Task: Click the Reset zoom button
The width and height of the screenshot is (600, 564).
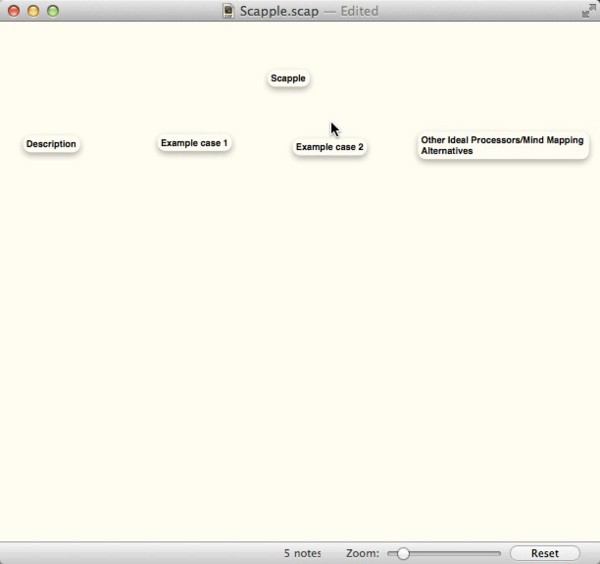Action: pyautogui.click(x=545, y=553)
